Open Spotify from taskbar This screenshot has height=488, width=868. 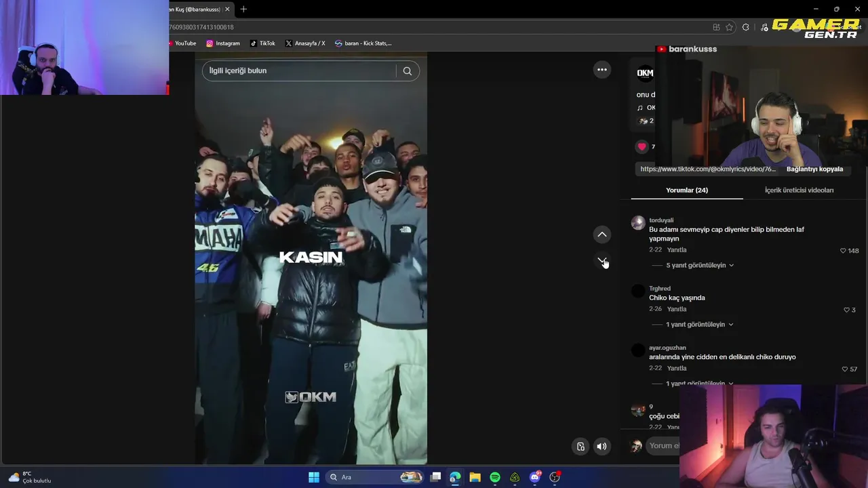[495, 477]
